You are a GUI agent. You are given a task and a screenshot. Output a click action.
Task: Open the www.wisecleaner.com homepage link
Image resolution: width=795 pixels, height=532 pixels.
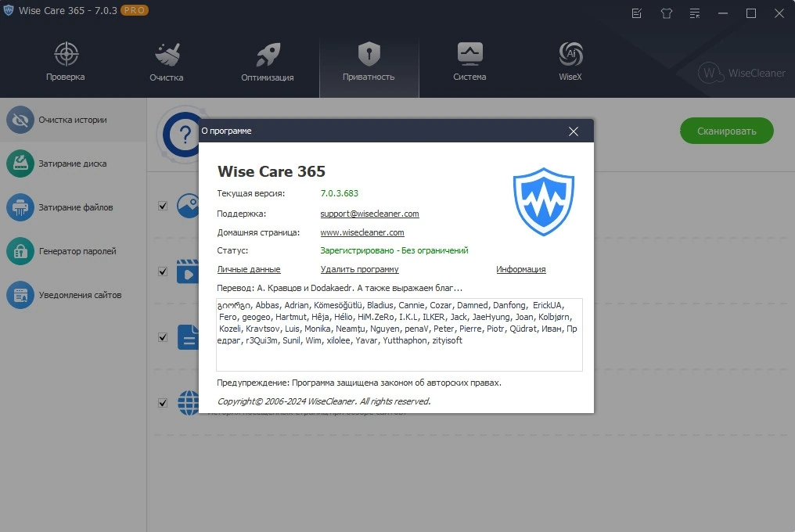coord(362,232)
